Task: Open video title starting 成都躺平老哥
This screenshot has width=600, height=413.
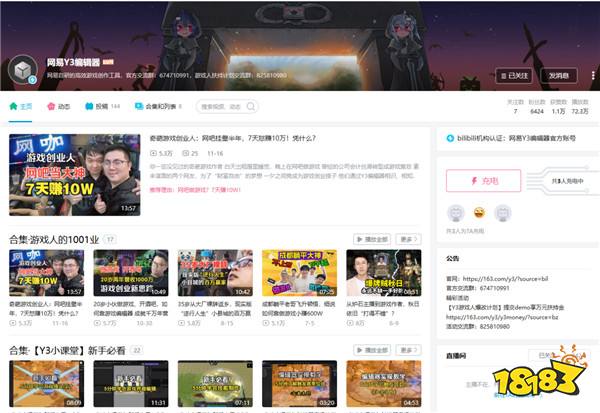Action: tap(300, 309)
